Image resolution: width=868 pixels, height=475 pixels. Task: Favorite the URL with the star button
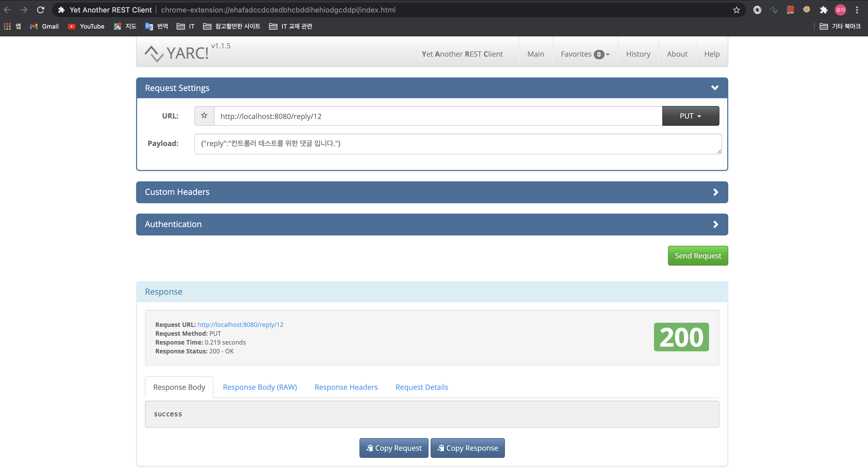pyautogui.click(x=204, y=116)
